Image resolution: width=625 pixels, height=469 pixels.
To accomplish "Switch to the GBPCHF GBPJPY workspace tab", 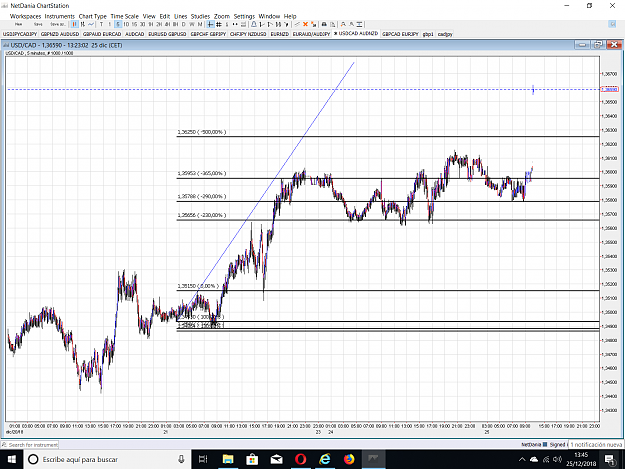I will tap(208, 34).
